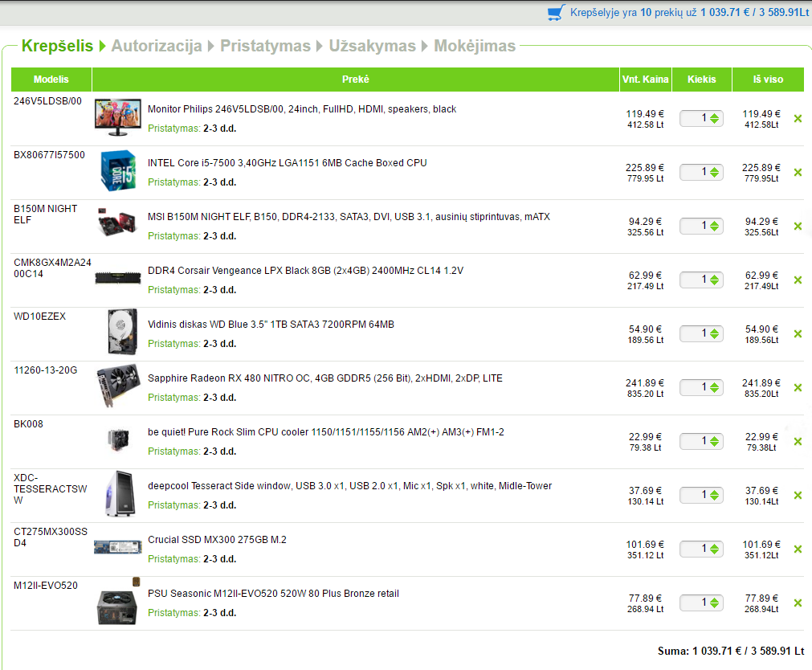Open be quiet! Pure Rock Slim link
The image size is (812, 670).
pos(326,432)
